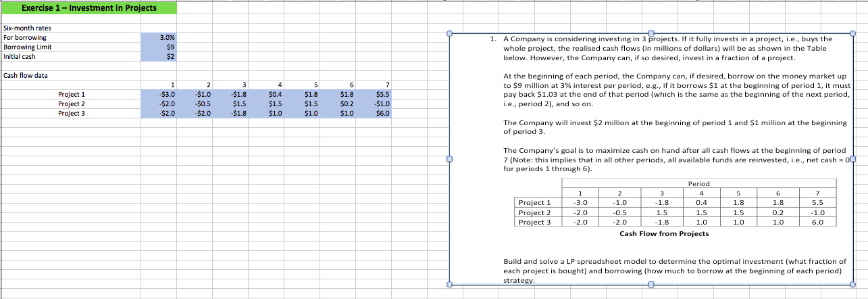Click "Project 2" label in the text box table
The width and height of the screenshot is (868, 299).
click(x=534, y=212)
